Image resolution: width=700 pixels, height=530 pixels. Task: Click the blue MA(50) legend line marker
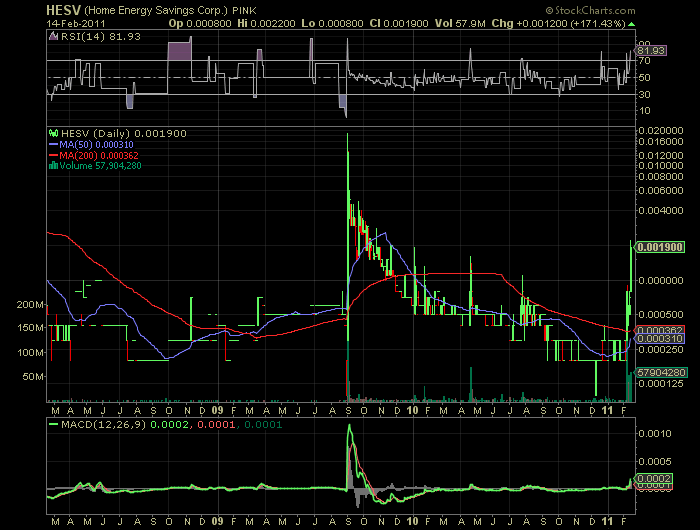point(54,145)
